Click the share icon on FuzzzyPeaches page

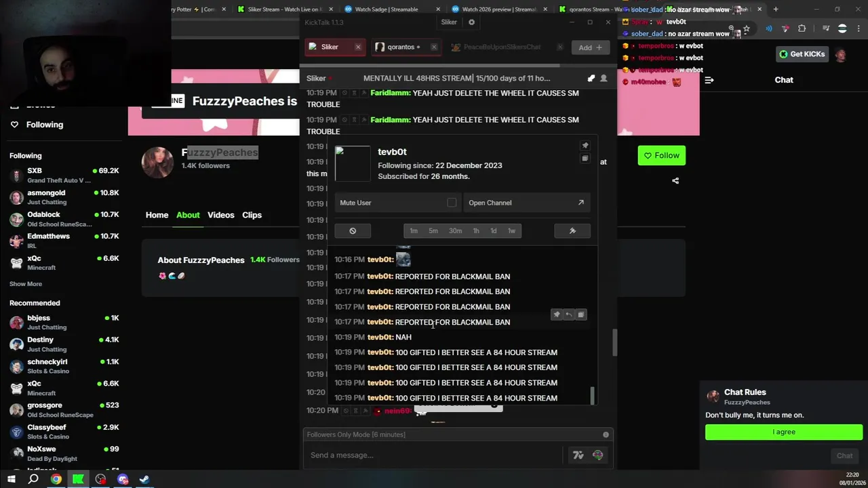tap(675, 180)
